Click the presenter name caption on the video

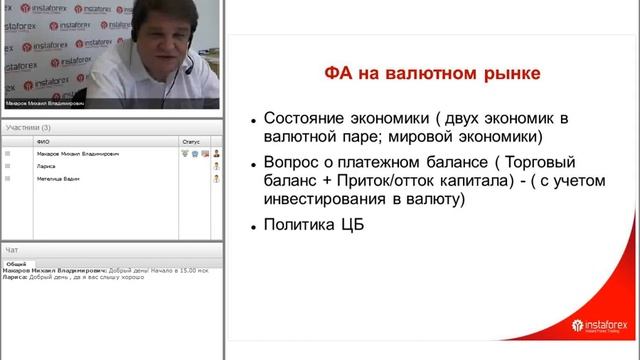45,104
